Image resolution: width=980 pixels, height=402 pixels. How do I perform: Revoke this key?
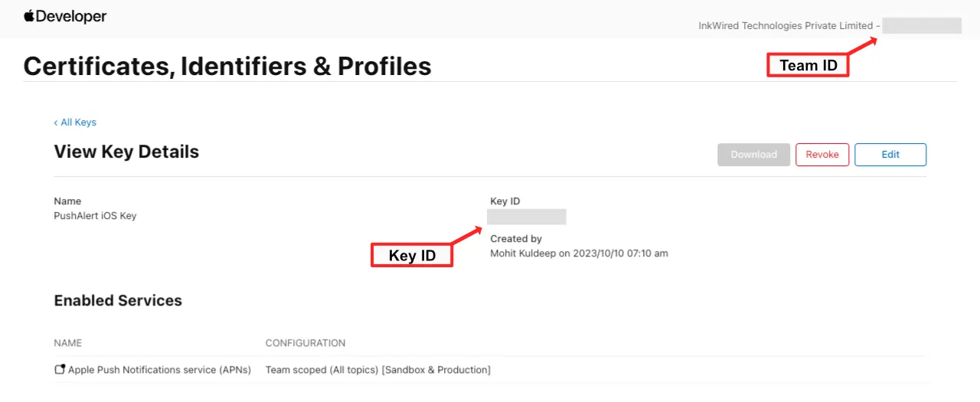point(822,155)
